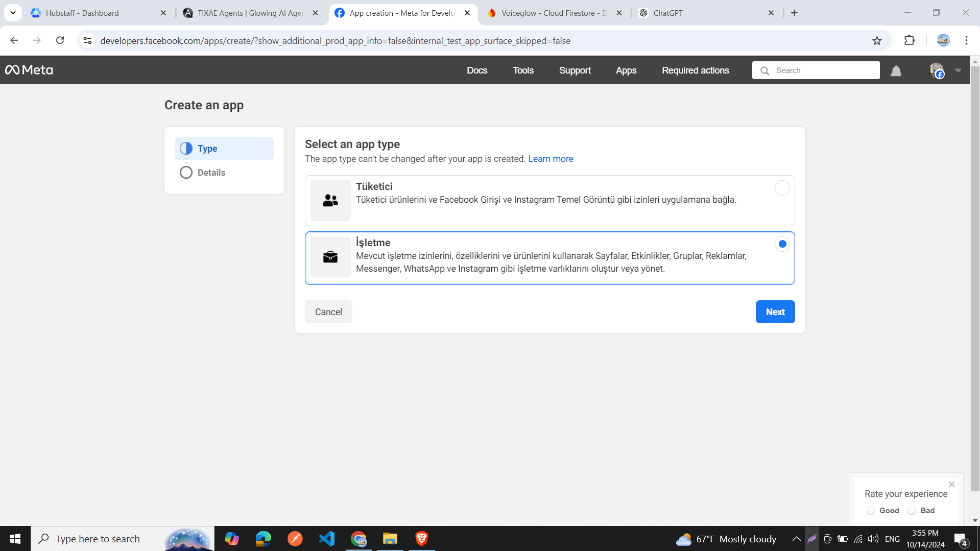This screenshot has height=551, width=980.
Task: Click the Next button
Action: 775,312
